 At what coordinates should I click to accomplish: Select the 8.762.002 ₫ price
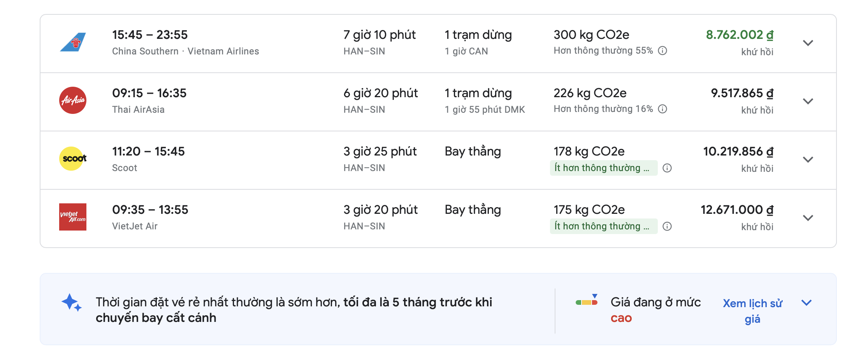coord(739,35)
